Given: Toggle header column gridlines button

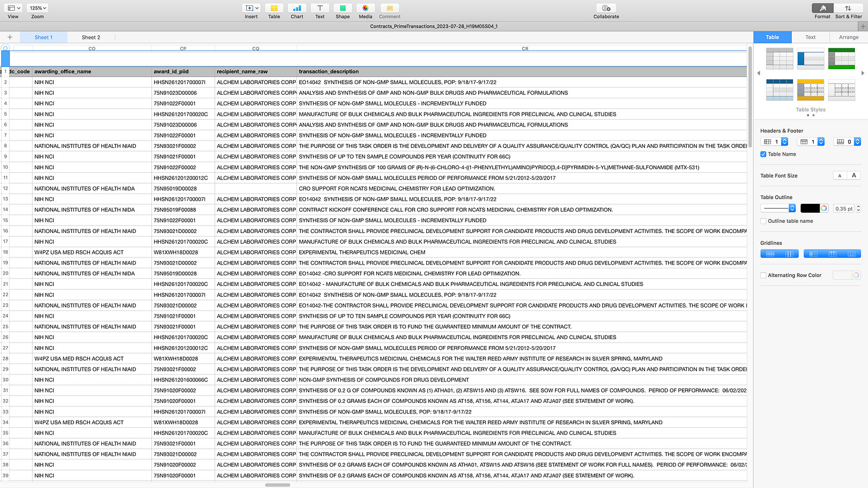Looking at the screenshot, I should pos(813,254).
